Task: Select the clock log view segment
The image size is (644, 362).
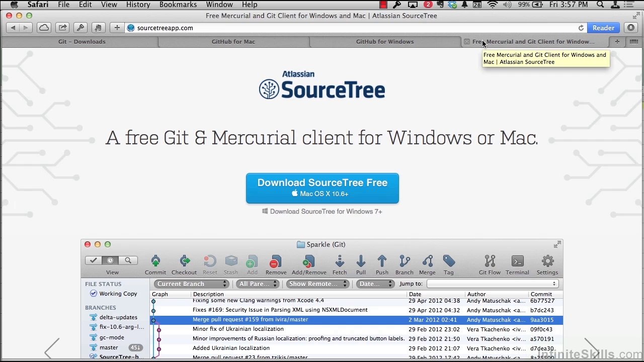Action: [110, 260]
